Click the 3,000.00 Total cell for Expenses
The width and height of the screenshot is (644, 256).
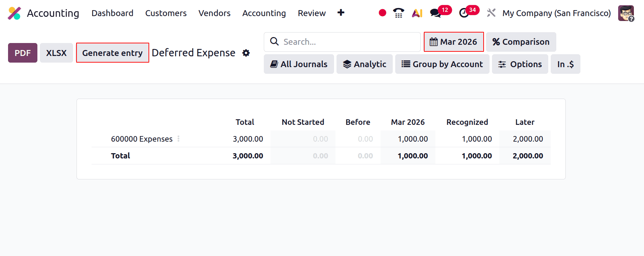(x=248, y=139)
